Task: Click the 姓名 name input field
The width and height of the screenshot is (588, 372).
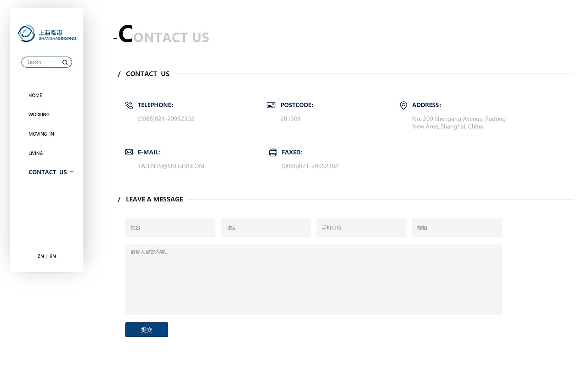Action: pos(170,228)
